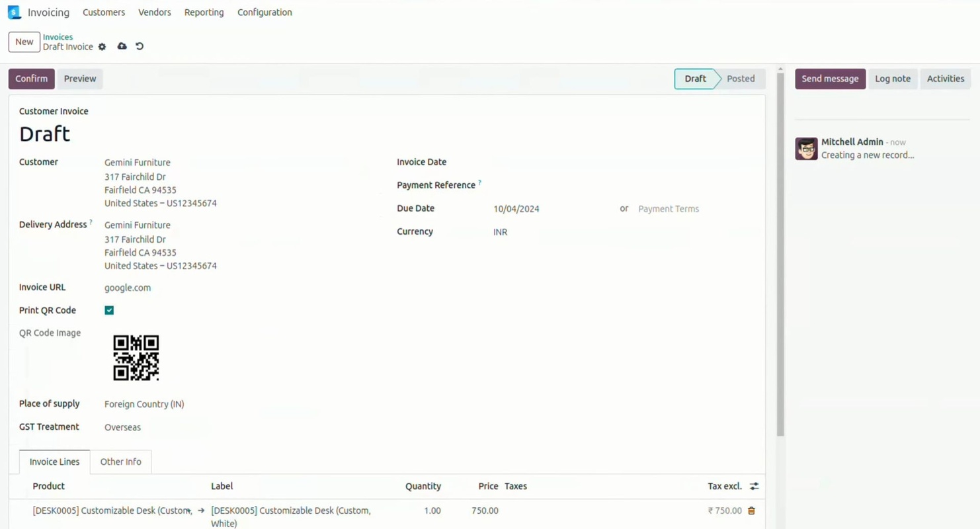
Task: Open the Payment Terms dropdown
Action: coord(668,209)
